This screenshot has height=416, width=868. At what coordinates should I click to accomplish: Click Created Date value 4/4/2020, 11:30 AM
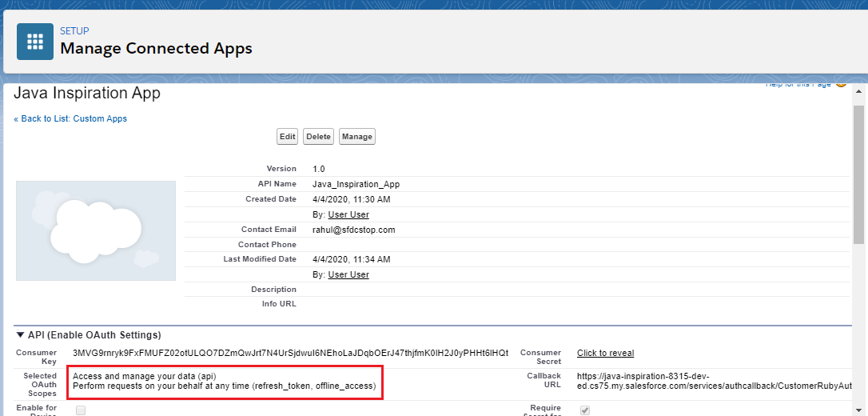tap(352, 199)
